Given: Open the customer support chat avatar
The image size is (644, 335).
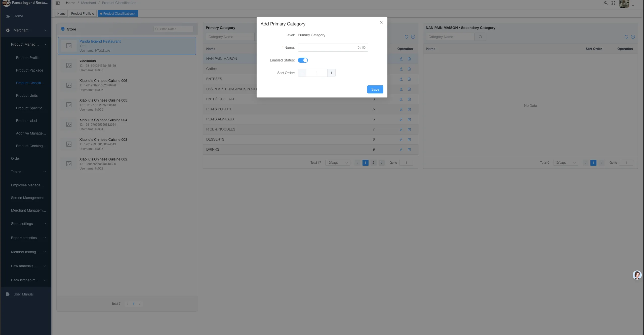Looking at the screenshot, I should coord(637,275).
